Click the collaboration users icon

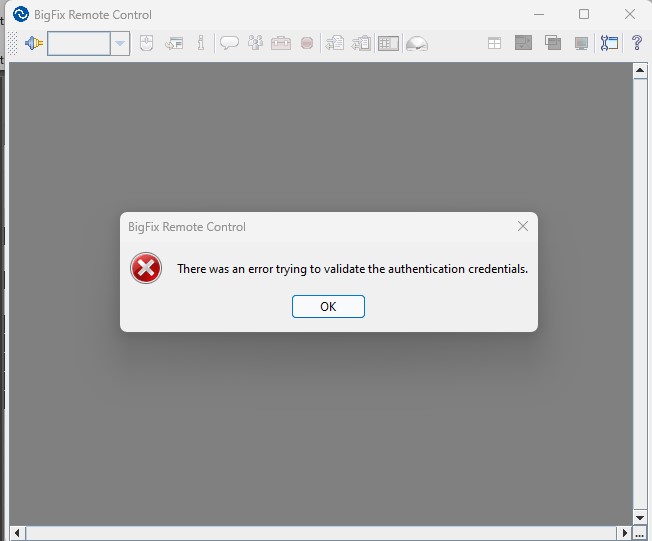point(255,43)
